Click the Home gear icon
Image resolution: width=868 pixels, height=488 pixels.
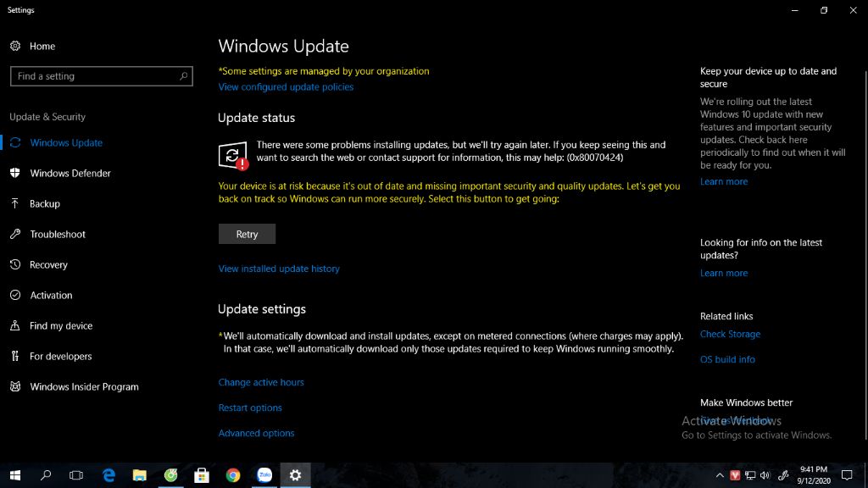(x=15, y=46)
